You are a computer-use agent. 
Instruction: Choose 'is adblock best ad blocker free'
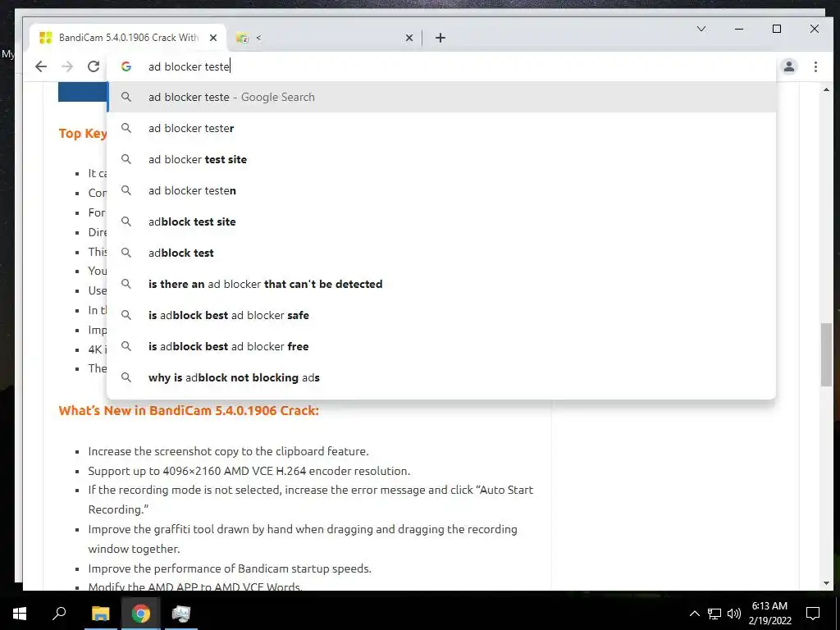[441, 346]
